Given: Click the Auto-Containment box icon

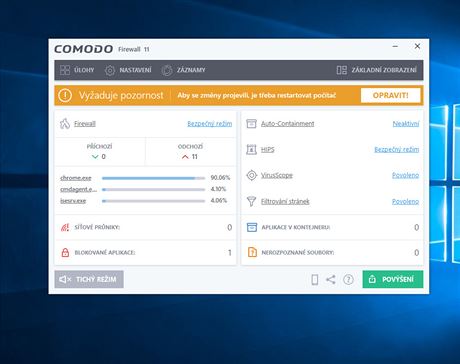Looking at the screenshot, I should pyautogui.click(x=251, y=124).
